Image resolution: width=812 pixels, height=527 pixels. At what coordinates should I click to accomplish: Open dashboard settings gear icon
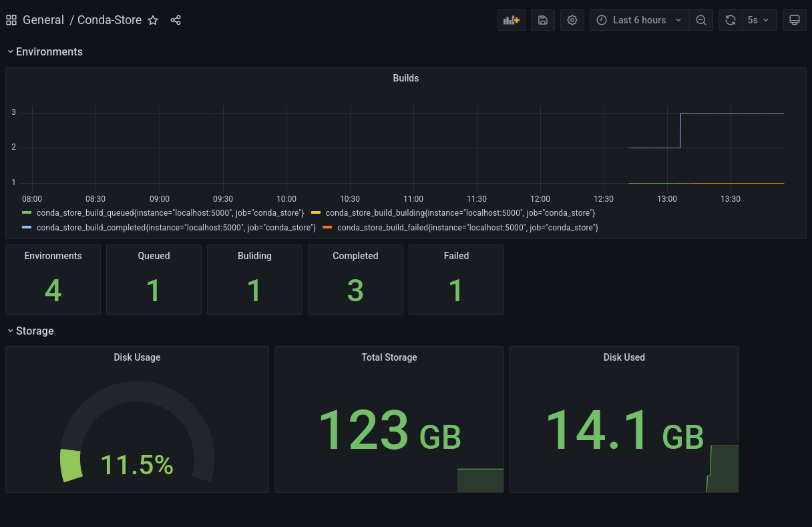(572, 20)
